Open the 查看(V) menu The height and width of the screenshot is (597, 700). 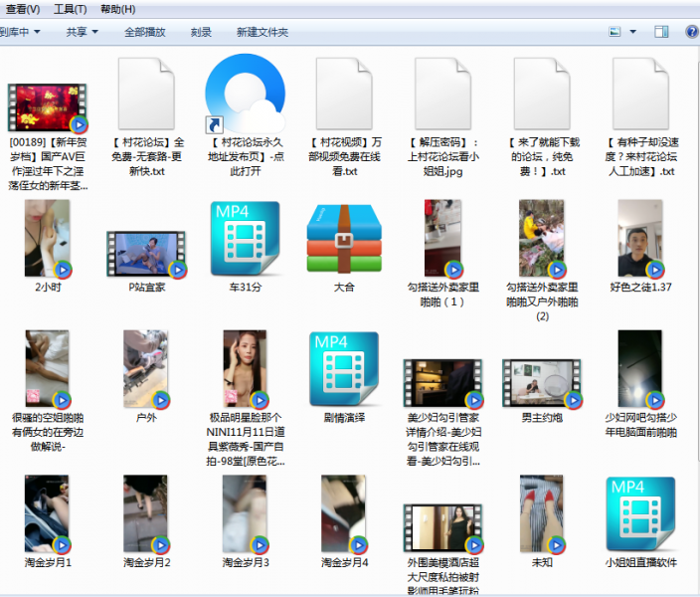[x=23, y=9]
